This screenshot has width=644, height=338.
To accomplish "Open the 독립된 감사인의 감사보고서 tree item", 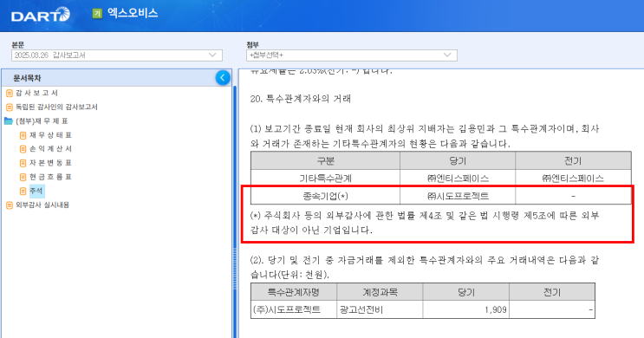I will pos(56,107).
